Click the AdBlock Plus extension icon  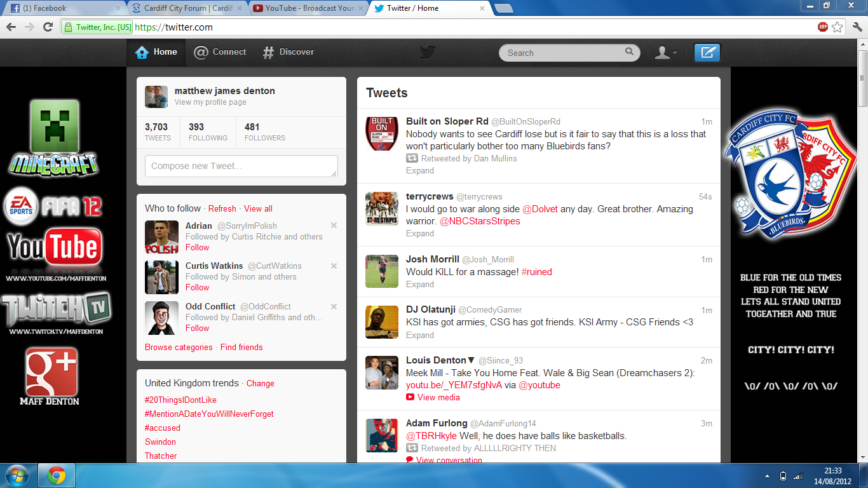(823, 27)
